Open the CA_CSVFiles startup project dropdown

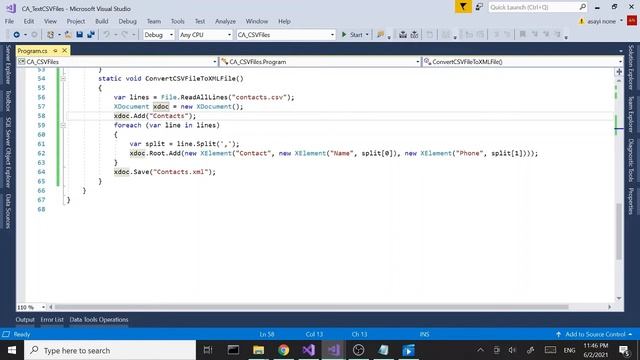286,35
